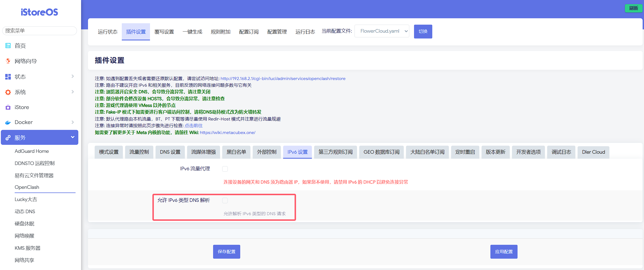
Task: Switch to the 配置订阅 tab
Action: 249,32
